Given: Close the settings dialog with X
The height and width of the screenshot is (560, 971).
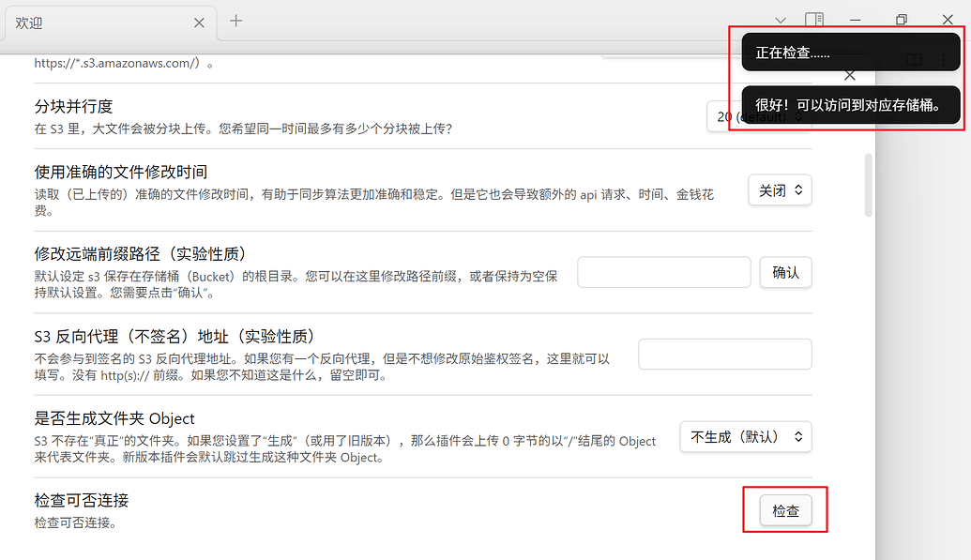Looking at the screenshot, I should coord(850,76).
